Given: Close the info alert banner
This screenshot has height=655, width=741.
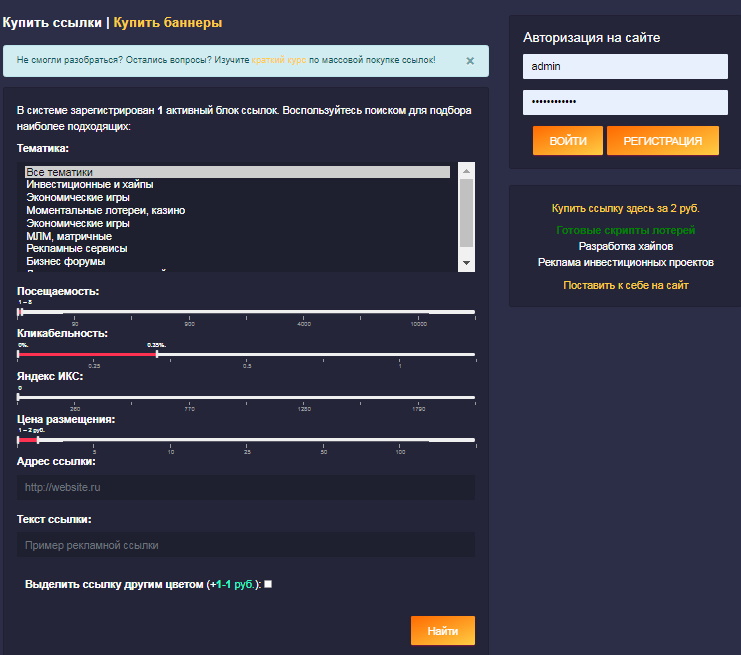Looking at the screenshot, I should pos(470,61).
